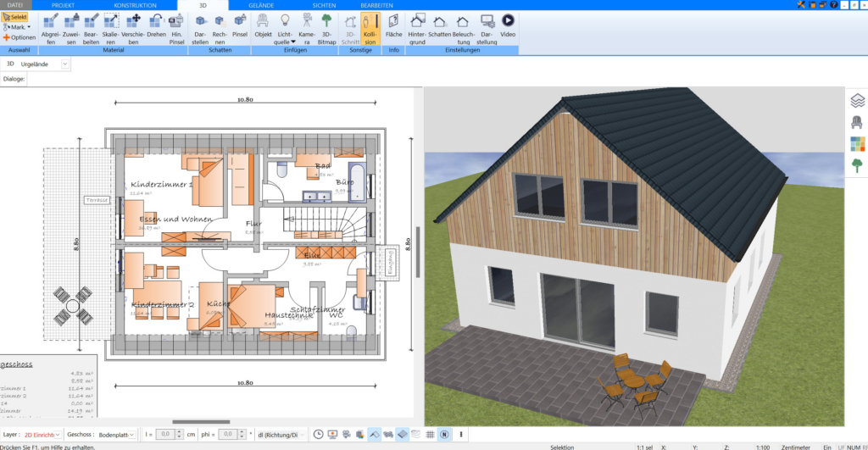Open the Urgelände dropdown
The image size is (868, 450).
pos(64,64)
